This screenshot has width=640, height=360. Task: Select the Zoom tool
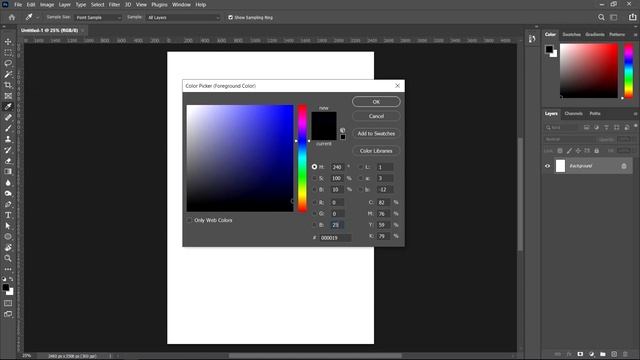pos(8,258)
